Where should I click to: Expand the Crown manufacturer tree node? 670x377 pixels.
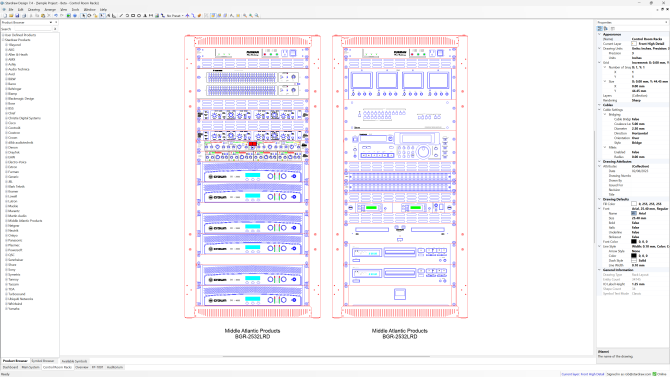coord(6,138)
